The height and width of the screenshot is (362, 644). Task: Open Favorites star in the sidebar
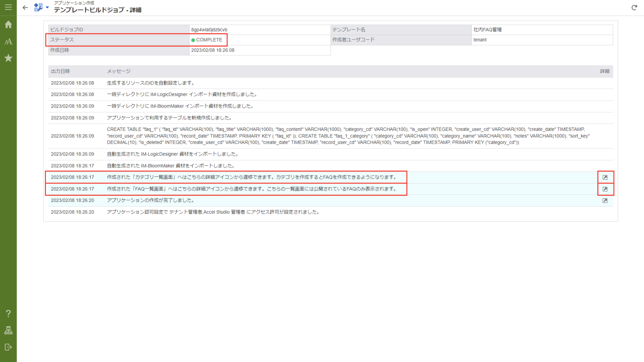[x=8, y=58]
